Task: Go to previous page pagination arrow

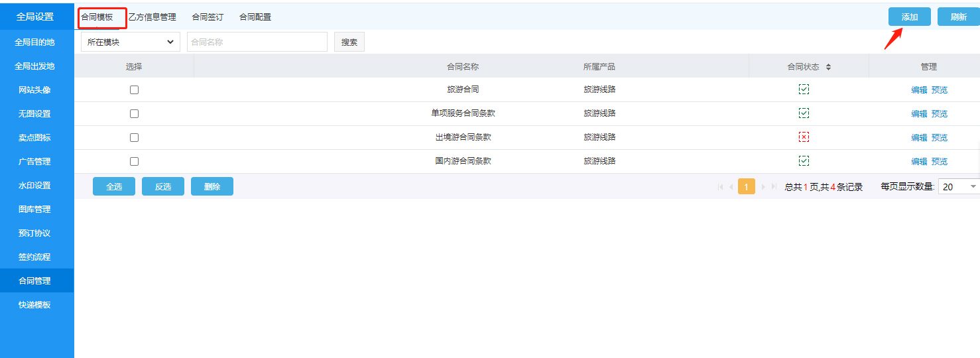Action: (x=731, y=187)
